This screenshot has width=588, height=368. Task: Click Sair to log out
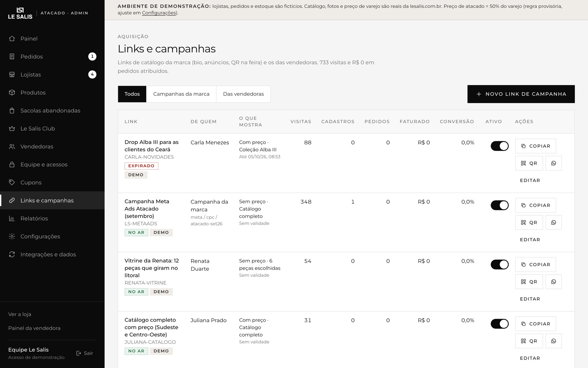[x=85, y=353]
